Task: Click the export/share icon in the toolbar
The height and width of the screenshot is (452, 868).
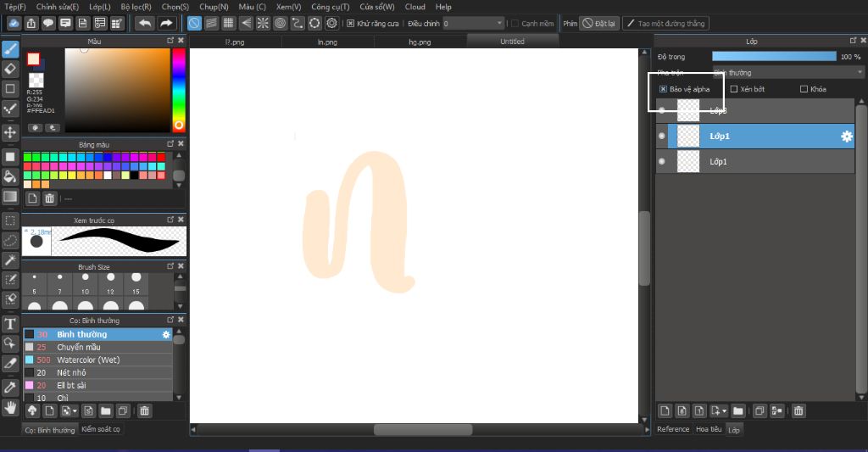Action: coord(31,23)
